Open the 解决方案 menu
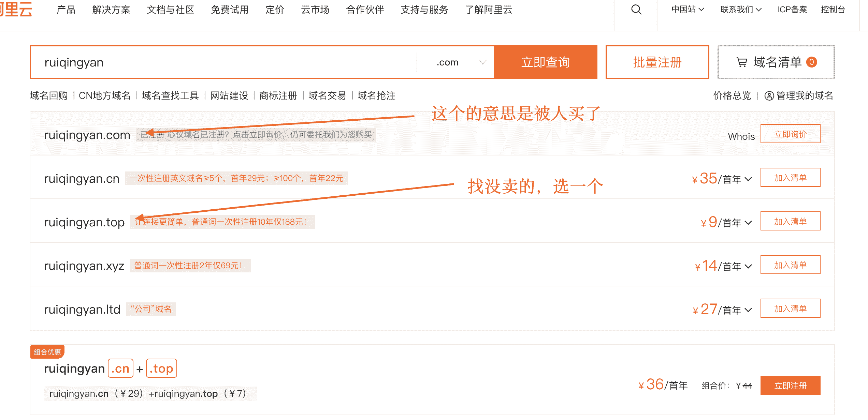868x420 pixels. click(111, 10)
